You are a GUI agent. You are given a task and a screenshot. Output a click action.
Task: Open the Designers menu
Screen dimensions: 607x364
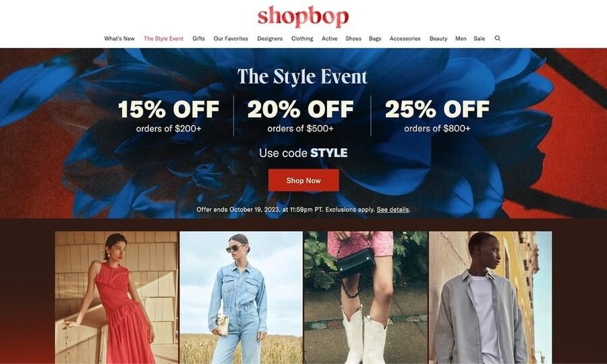pyautogui.click(x=270, y=38)
